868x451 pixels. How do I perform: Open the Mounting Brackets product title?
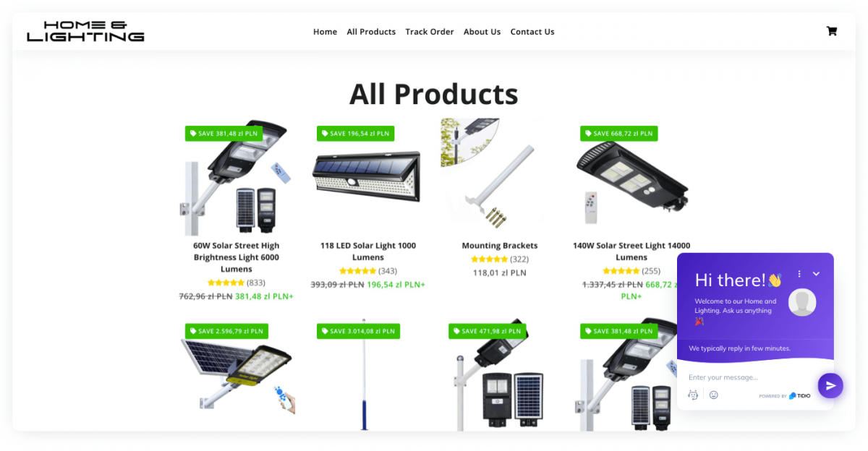500,246
